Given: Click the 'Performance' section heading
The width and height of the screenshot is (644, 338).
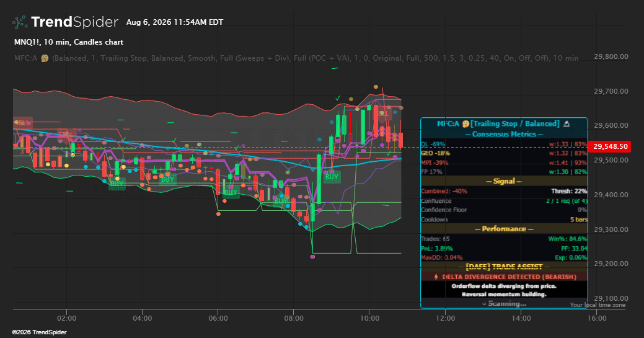Looking at the screenshot, I should (504, 229).
